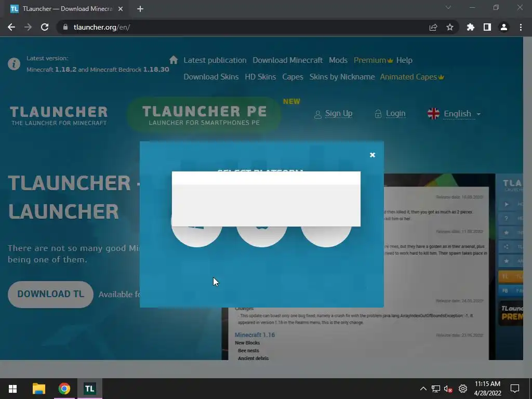Screen dimensions: 532x399
Task: View site info via the lock icon
Action: coord(65,27)
